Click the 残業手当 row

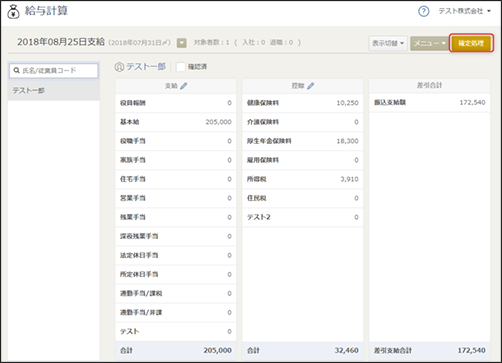click(176, 217)
